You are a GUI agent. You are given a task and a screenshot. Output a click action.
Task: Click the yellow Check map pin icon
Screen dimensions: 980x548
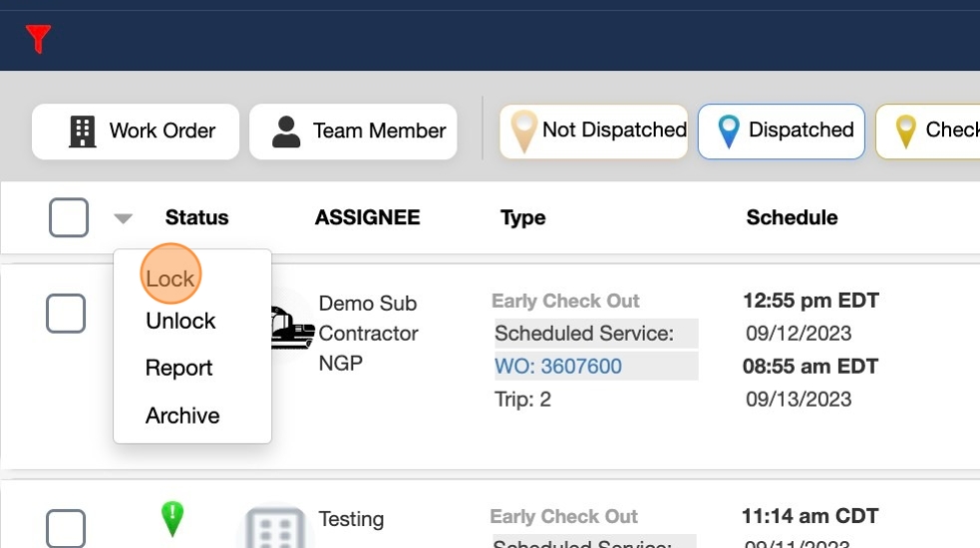905,131
